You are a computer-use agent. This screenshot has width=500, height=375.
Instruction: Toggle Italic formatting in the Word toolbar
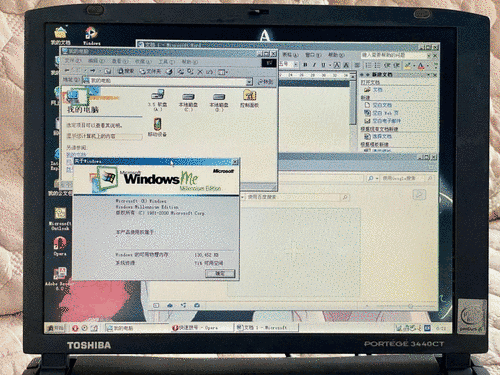314,65
